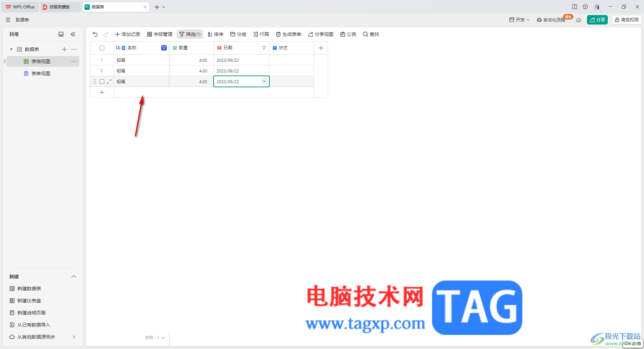Screen dimensions: 644x349
Task: Open the 分组 grouping options
Action: tap(238, 34)
